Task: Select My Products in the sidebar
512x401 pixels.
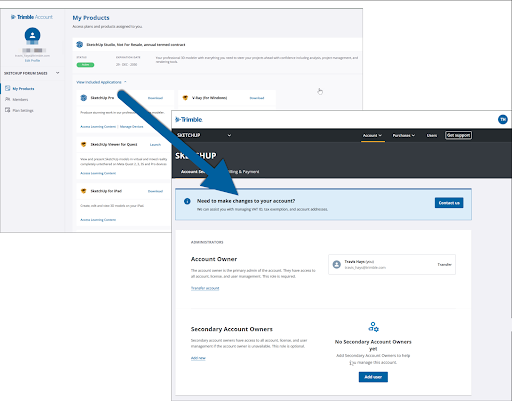Action: [23, 89]
